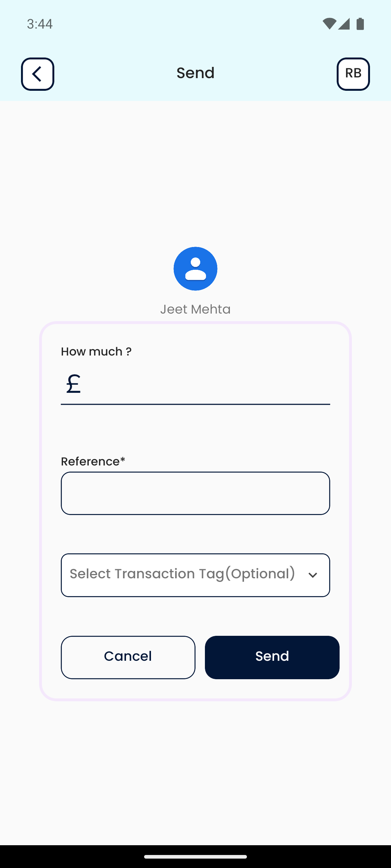Tap the back arrow button

[x=38, y=74]
